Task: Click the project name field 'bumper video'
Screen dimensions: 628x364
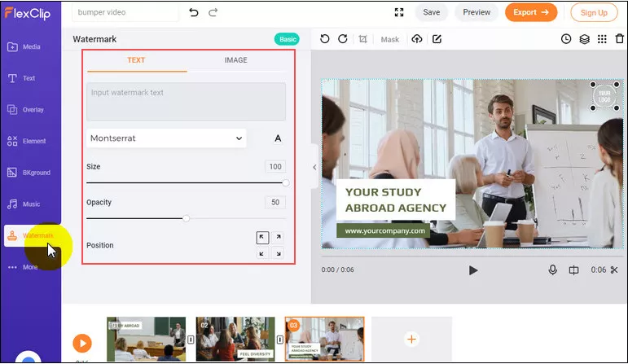Action: pyautogui.click(x=125, y=12)
